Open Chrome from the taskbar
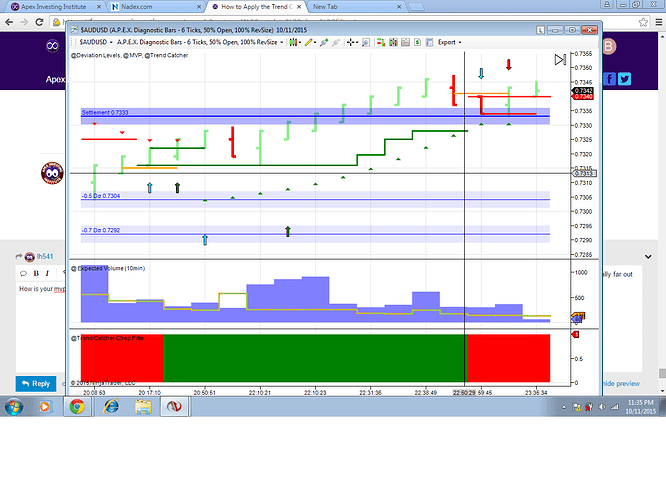 [x=77, y=407]
